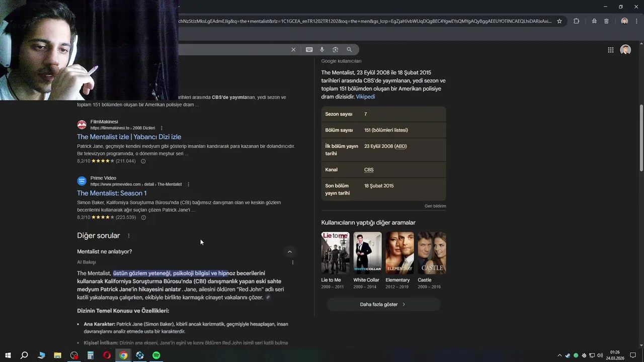Screen dimensions: 644x362
Task: Open Opera browser from the taskbar
Action: click(x=107, y=355)
